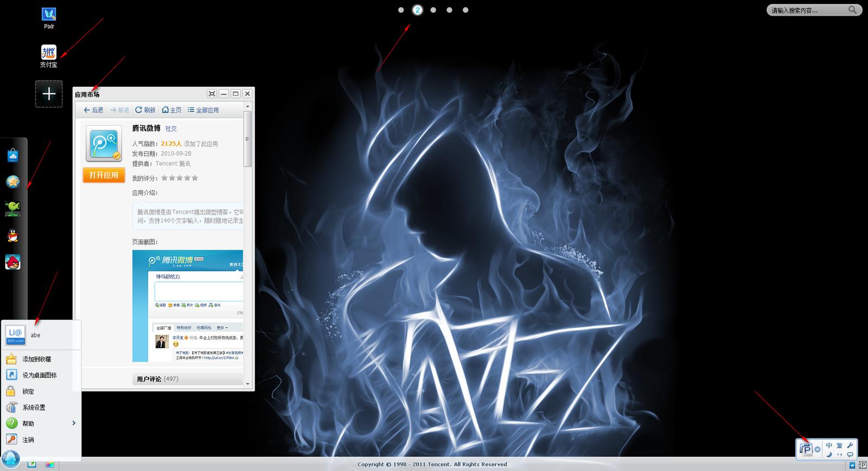The height and width of the screenshot is (471, 868).
Task: Open the app market bag icon in dock
Action: tap(12, 156)
